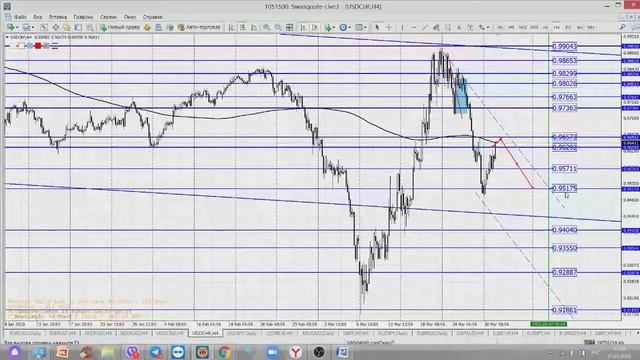Toggle the Авто-торговля button
This screenshot has width=640, height=360.
pos(200,27)
